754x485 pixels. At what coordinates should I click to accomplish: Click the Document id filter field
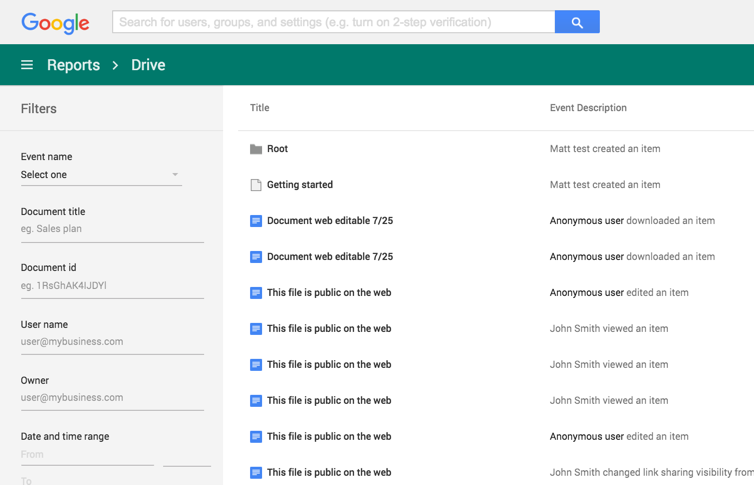click(112, 286)
